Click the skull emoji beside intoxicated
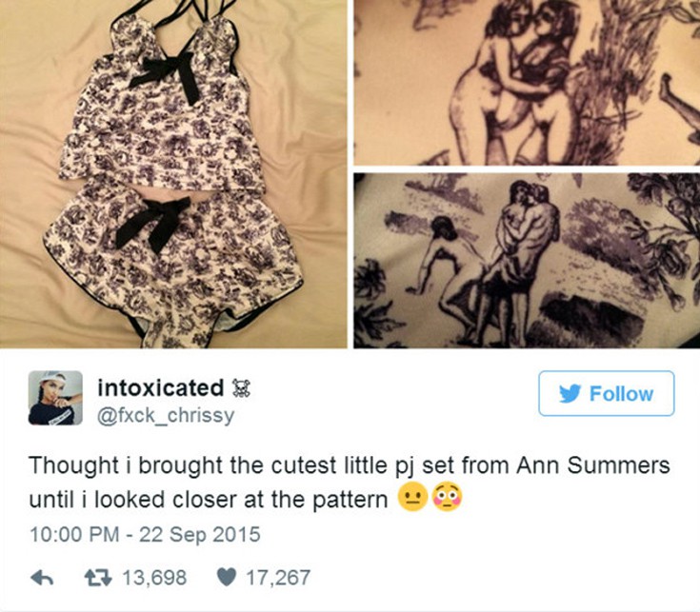700x612 pixels. 242,387
